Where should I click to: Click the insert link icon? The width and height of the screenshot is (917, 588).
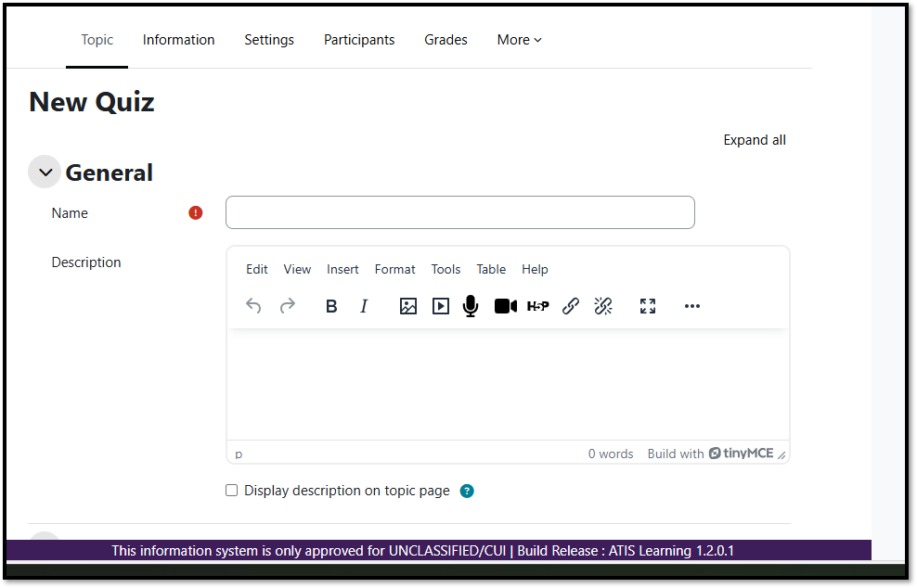click(571, 306)
